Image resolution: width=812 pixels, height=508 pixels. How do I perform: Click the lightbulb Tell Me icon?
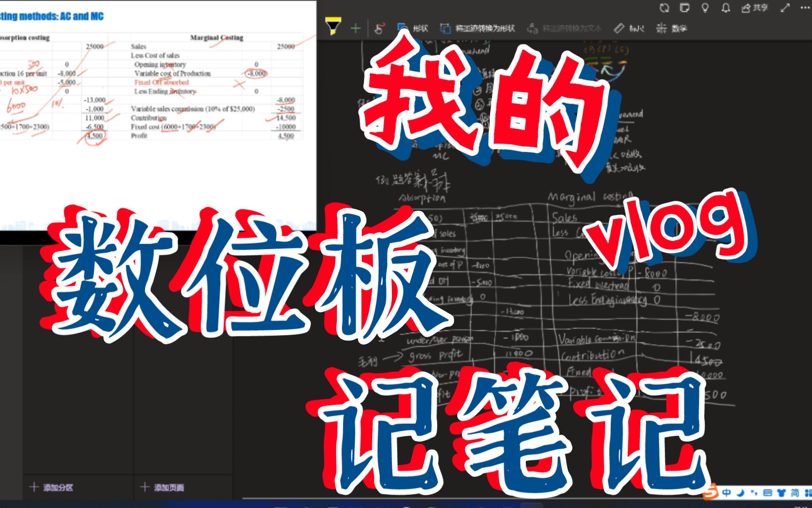point(704,8)
